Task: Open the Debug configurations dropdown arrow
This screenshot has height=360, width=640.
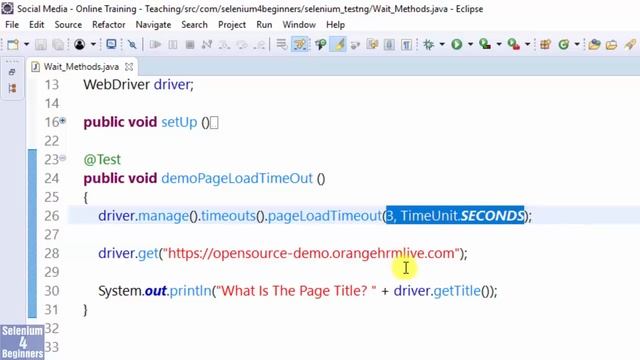Action: [442, 44]
